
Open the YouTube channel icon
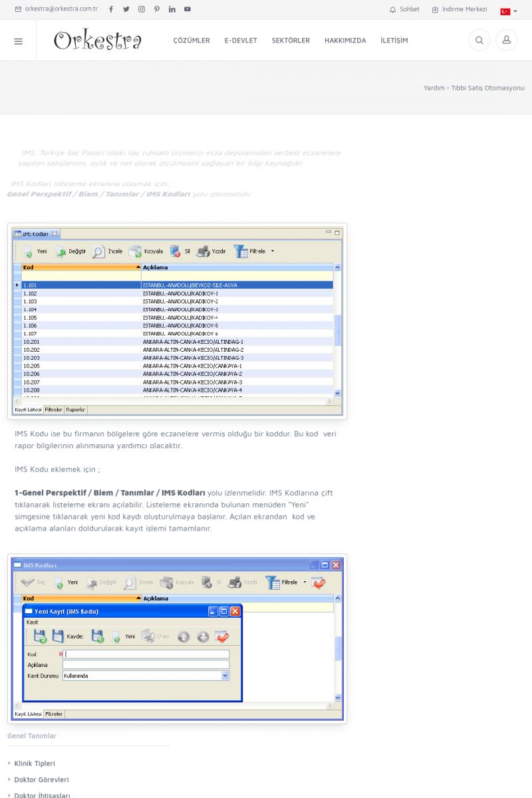click(x=188, y=9)
